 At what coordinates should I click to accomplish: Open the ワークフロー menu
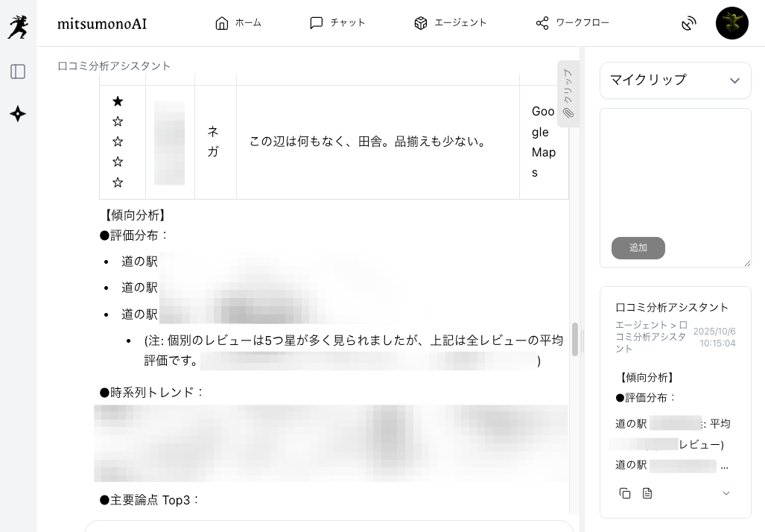(572, 23)
